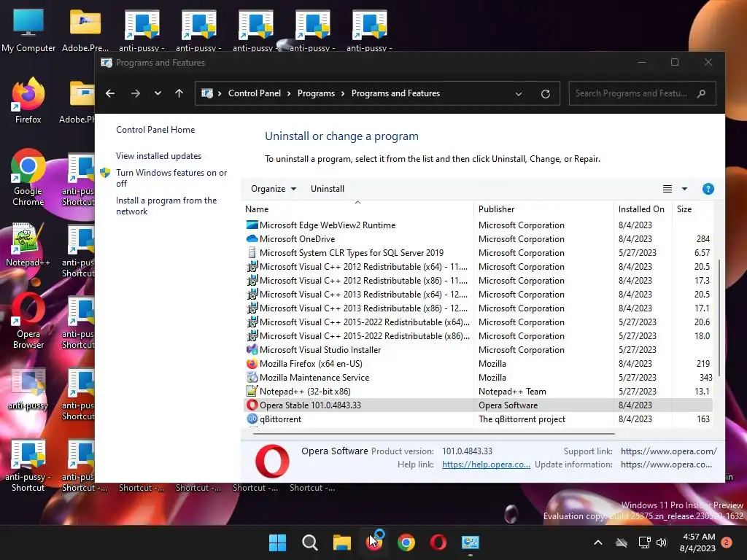Select the Opera Browser desktop shortcut

pyautogui.click(x=28, y=322)
